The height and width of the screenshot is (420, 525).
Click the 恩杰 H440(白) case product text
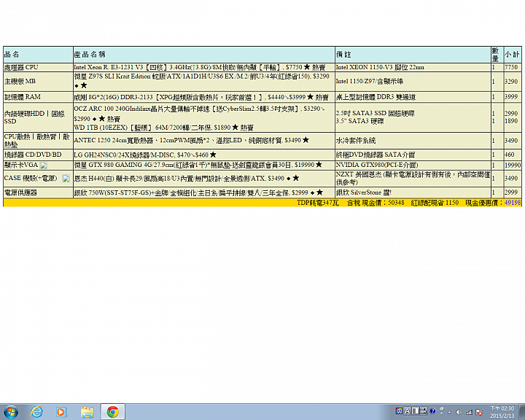[187, 179]
